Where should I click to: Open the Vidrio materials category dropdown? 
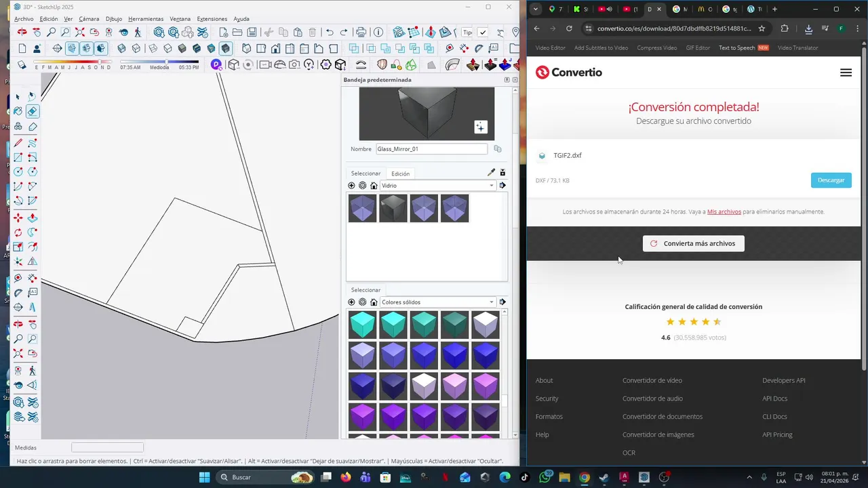[x=437, y=186]
